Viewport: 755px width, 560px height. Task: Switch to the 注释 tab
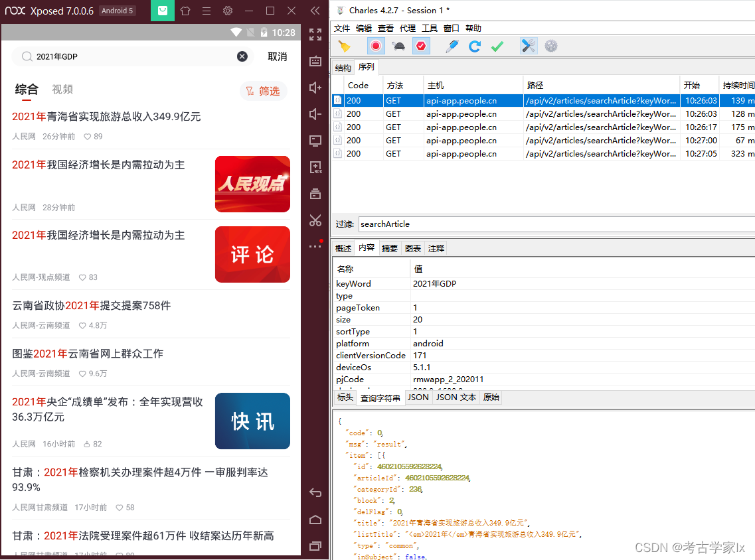(x=436, y=248)
